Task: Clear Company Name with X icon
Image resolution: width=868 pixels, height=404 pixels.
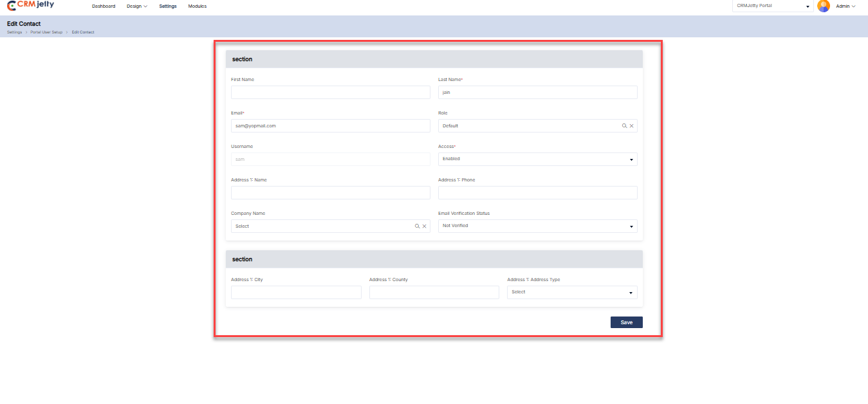Action: pos(425,226)
